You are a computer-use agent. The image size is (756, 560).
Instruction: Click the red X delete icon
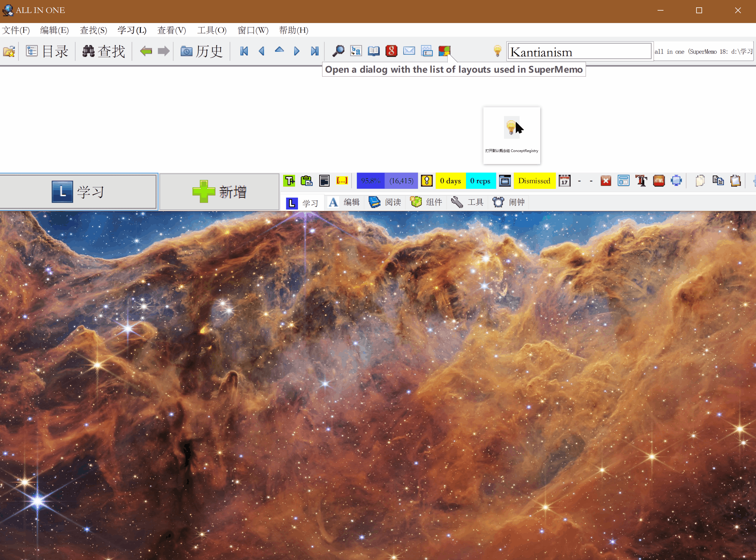[x=606, y=181]
